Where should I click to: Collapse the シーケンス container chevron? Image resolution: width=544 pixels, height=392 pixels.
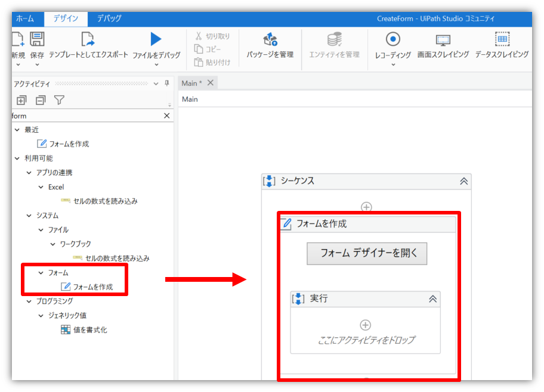click(x=464, y=181)
